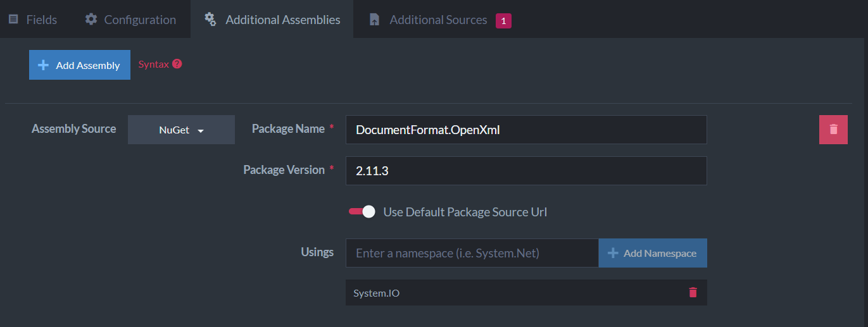The width and height of the screenshot is (868, 327).
Task: Focus the Usings namespace input field
Action: click(472, 253)
